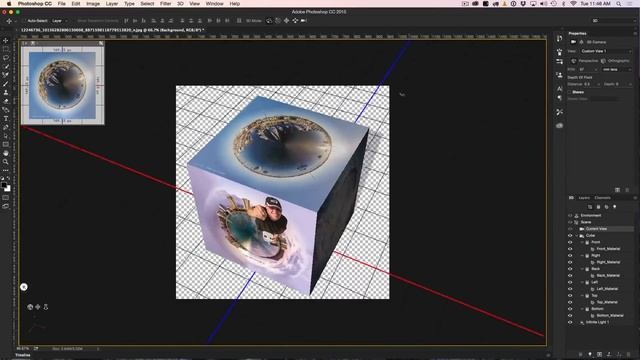640x360 pixels.
Task: Click the 3D pan camera icon in options bar
Action: click(x=286, y=20)
